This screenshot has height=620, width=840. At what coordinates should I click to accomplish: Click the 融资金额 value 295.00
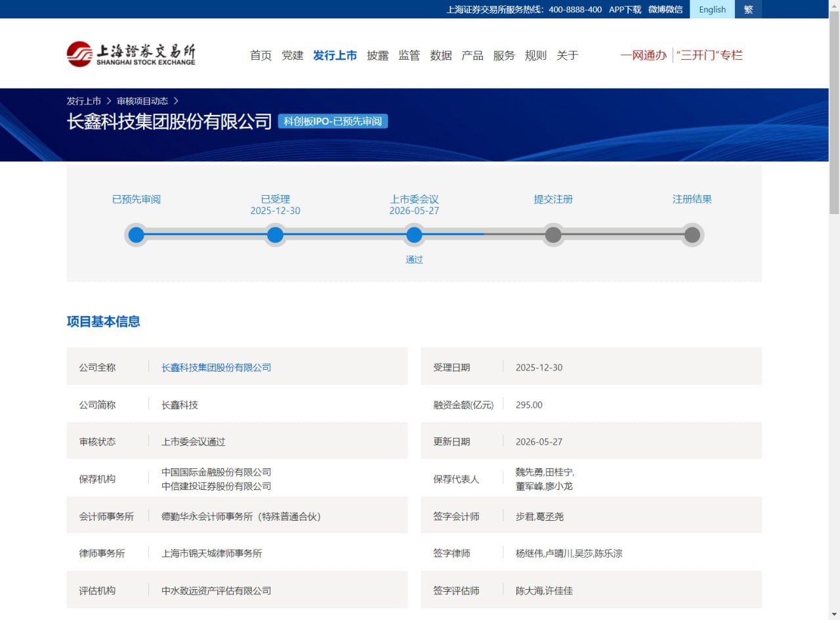click(529, 405)
